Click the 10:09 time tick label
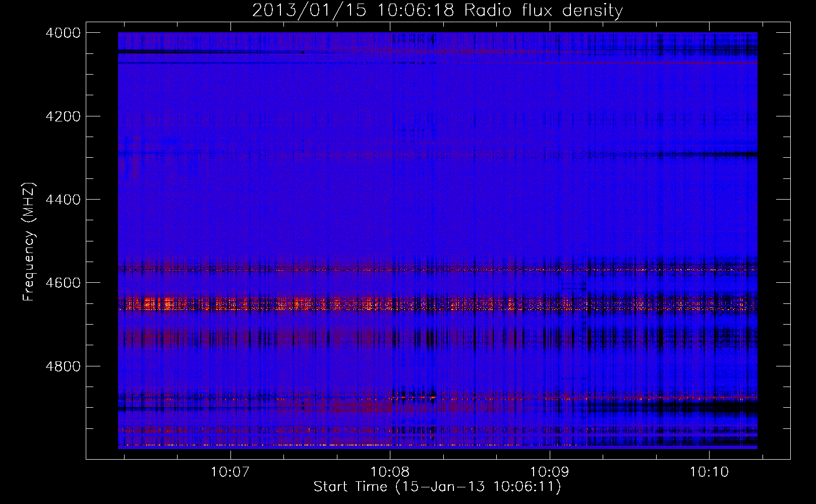 pos(550,472)
